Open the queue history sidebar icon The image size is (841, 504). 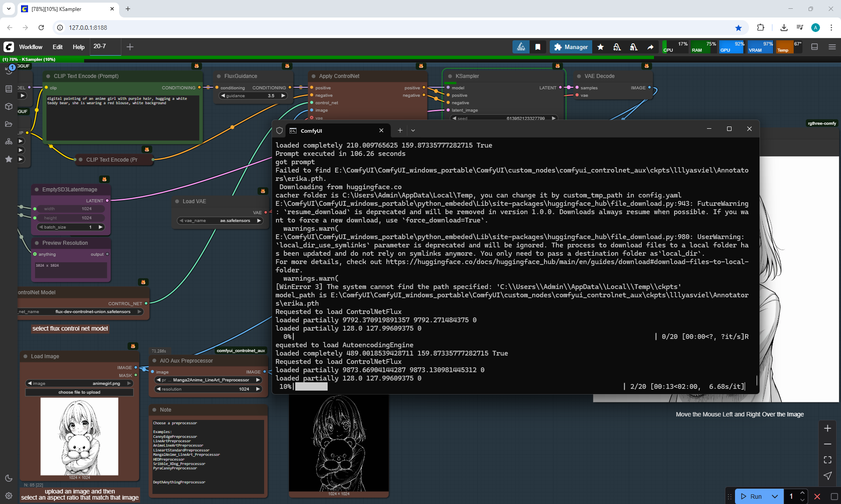tap(9, 70)
